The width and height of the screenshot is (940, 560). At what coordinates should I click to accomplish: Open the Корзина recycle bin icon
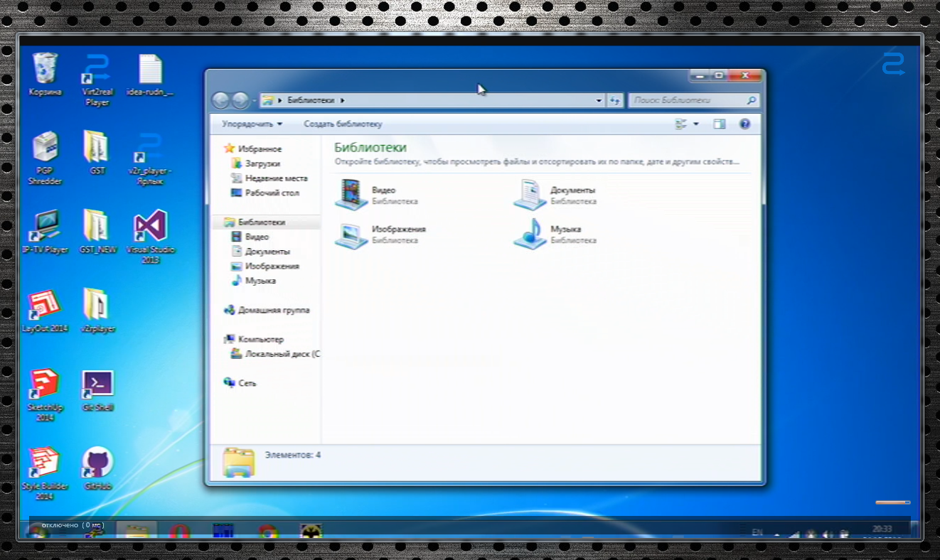(x=45, y=75)
